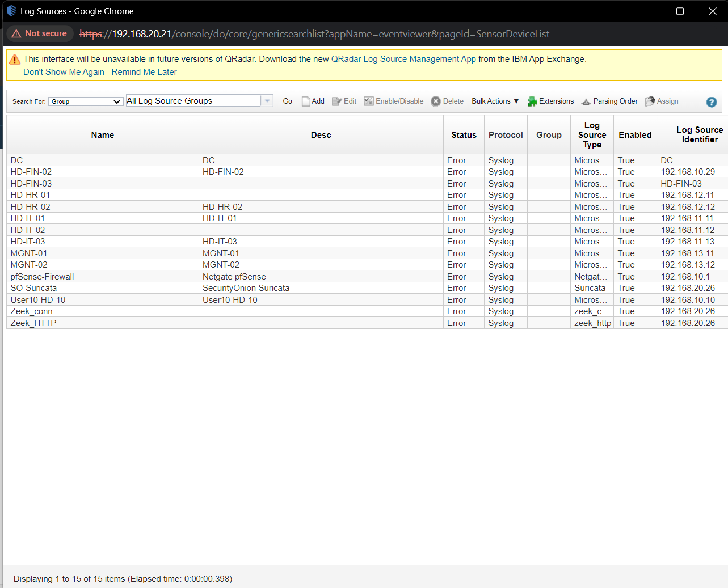
Task: Click Remind Me Later link
Action: point(144,72)
